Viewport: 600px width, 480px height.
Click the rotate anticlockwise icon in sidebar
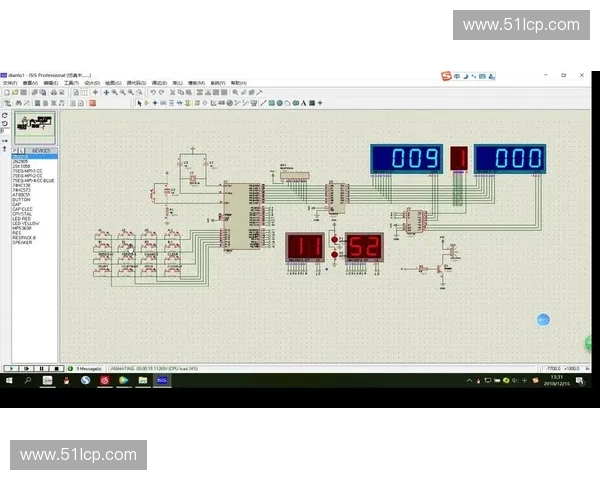point(5,123)
